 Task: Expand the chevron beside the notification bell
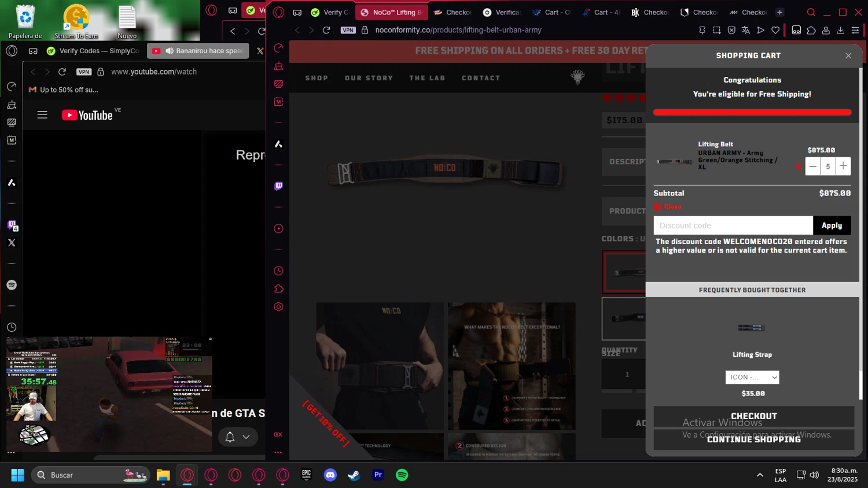[x=247, y=437]
